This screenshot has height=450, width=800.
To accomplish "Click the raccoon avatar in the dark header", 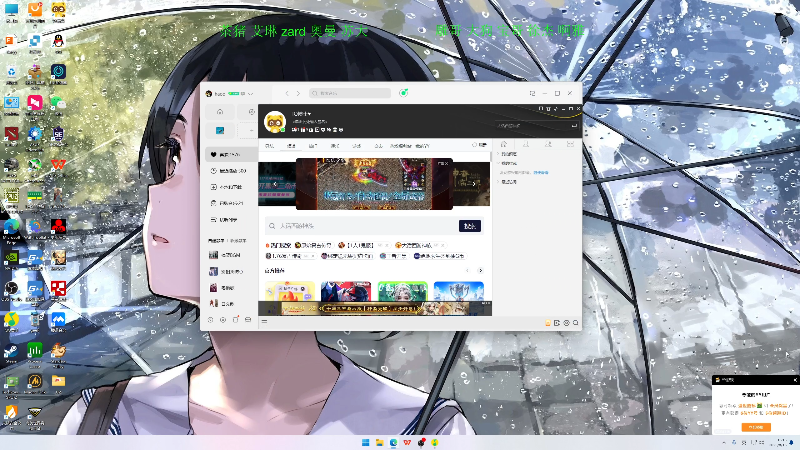I will click(274, 121).
